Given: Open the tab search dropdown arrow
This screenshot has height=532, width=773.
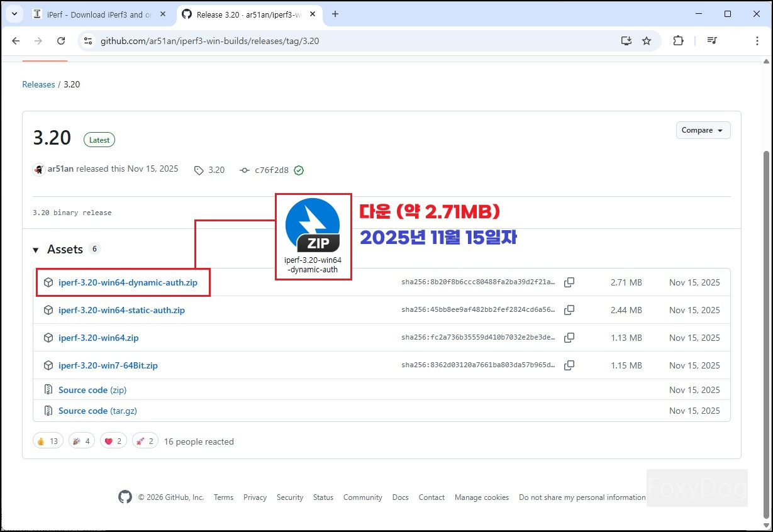Looking at the screenshot, I should [14, 14].
